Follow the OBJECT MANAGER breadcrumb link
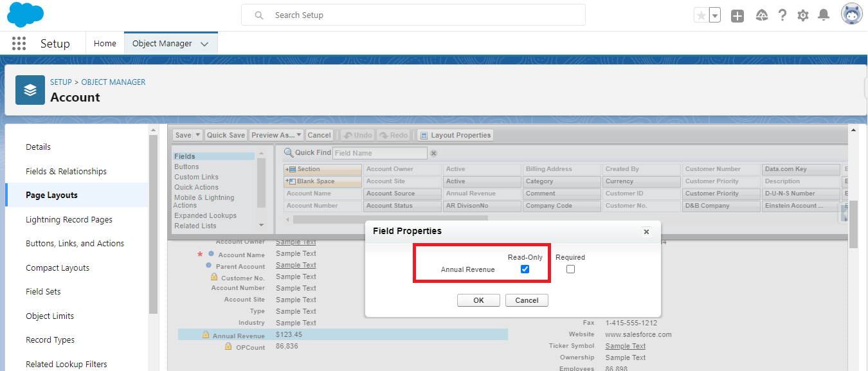This screenshot has width=868, height=371. pyautogui.click(x=113, y=82)
